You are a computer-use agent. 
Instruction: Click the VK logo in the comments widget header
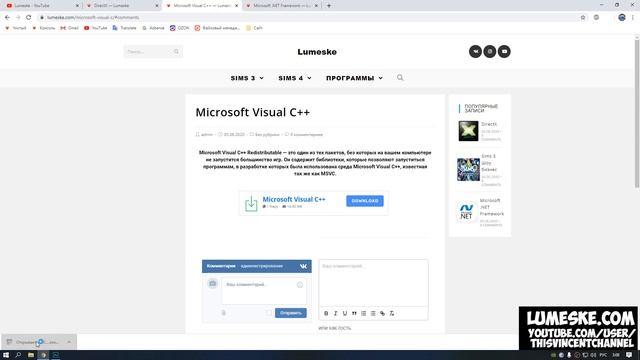click(303, 266)
